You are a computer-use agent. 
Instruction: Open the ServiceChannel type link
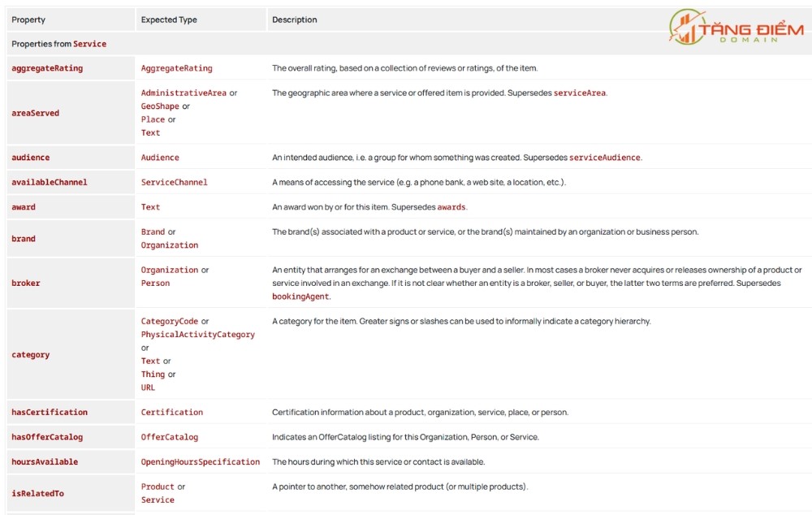(x=174, y=183)
